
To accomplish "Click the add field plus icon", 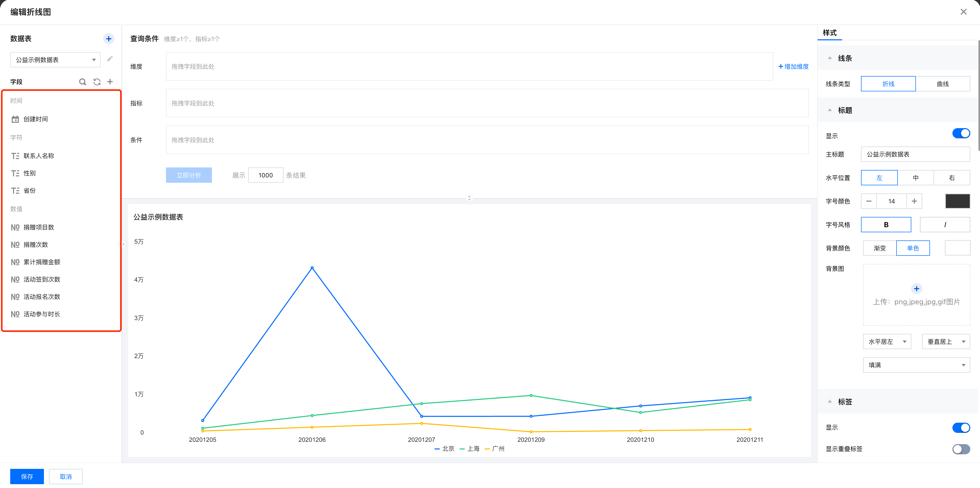I will 110,82.
